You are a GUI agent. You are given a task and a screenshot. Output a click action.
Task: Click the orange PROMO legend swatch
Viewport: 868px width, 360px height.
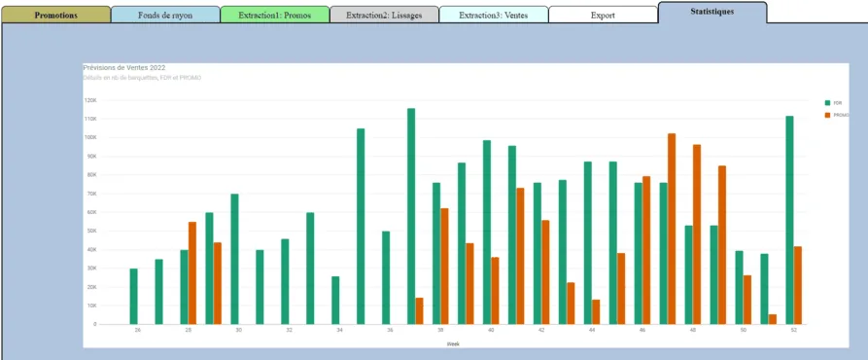[x=827, y=115]
